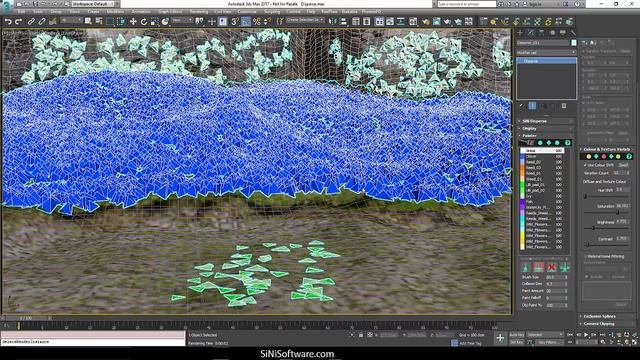This screenshot has height=360, width=640.
Task: Open Edit Named Selection Sets
Action: tap(280, 21)
